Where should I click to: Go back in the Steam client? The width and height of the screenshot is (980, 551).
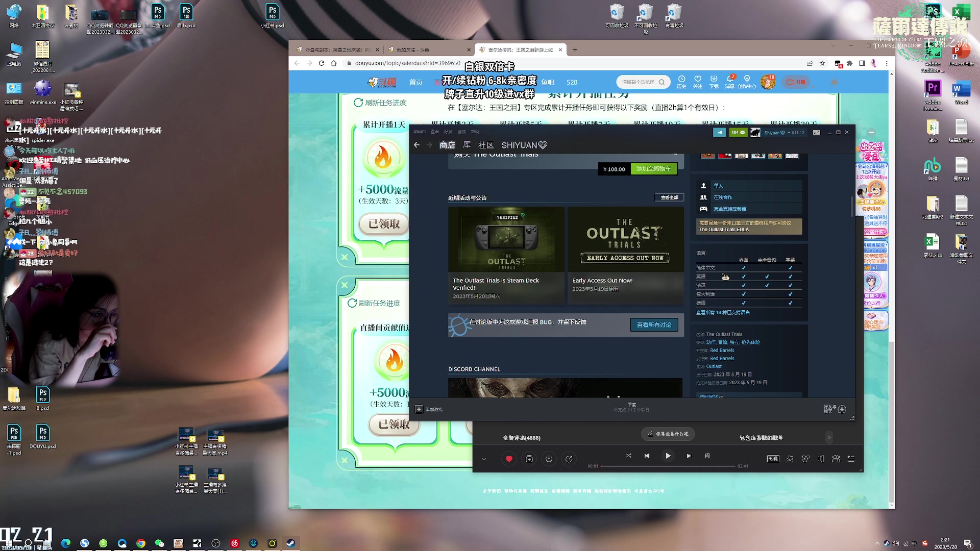(416, 145)
